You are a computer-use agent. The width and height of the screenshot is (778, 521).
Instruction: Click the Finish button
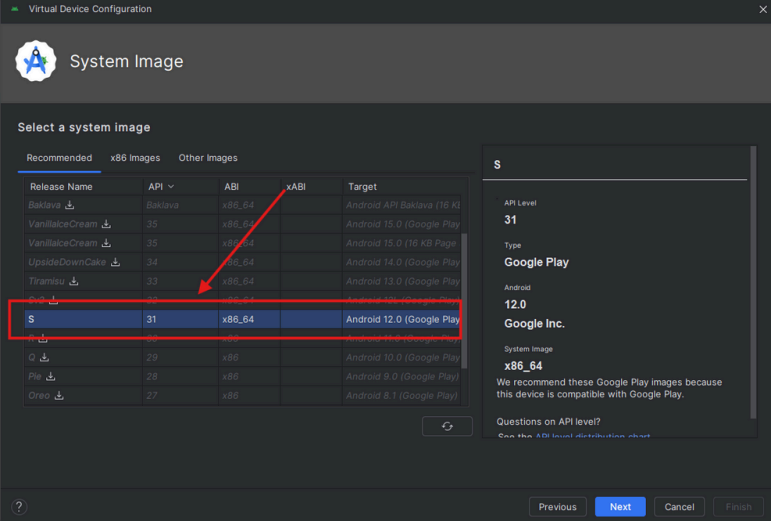click(x=738, y=507)
